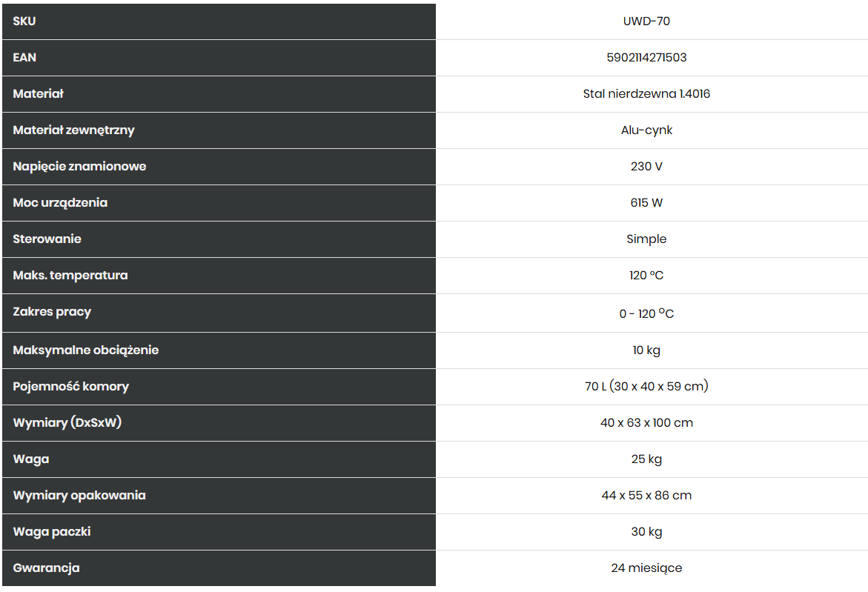
Task: Select the 615 W power value
Action: click(646, 203)
